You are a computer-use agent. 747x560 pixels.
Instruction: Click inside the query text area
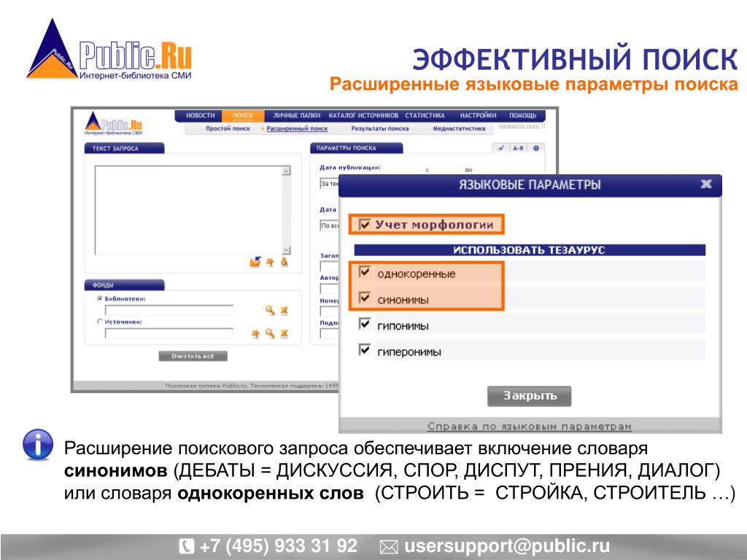pyautogui.click(x=189, y=211)
